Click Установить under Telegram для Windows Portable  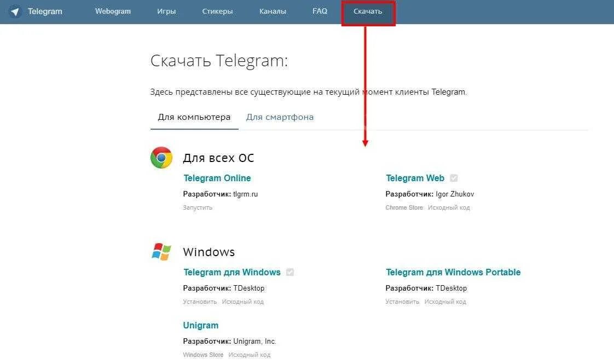402,302
